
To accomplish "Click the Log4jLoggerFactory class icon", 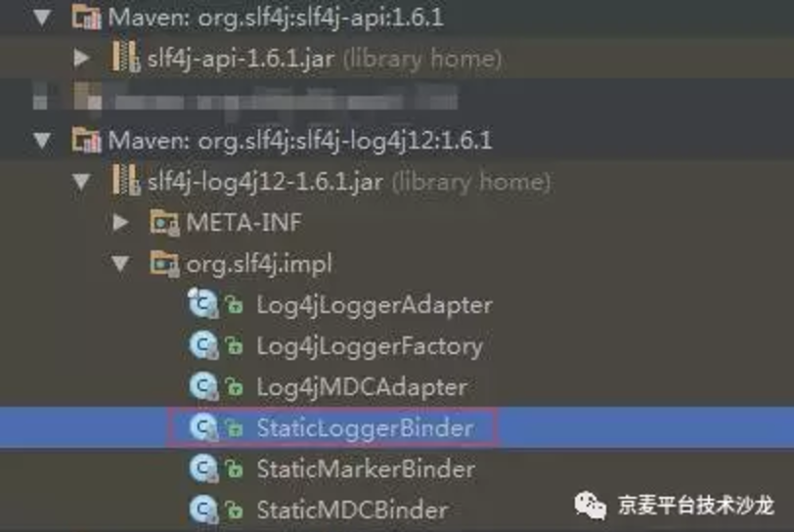I will click(203, 345).
